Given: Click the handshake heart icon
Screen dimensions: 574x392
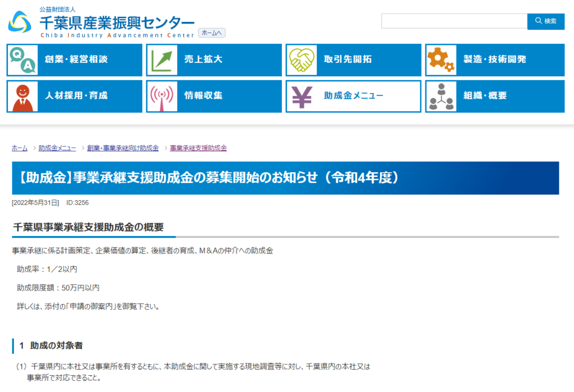Looking at the screenshot, I should pyautogui.click(x=302, y=60).
